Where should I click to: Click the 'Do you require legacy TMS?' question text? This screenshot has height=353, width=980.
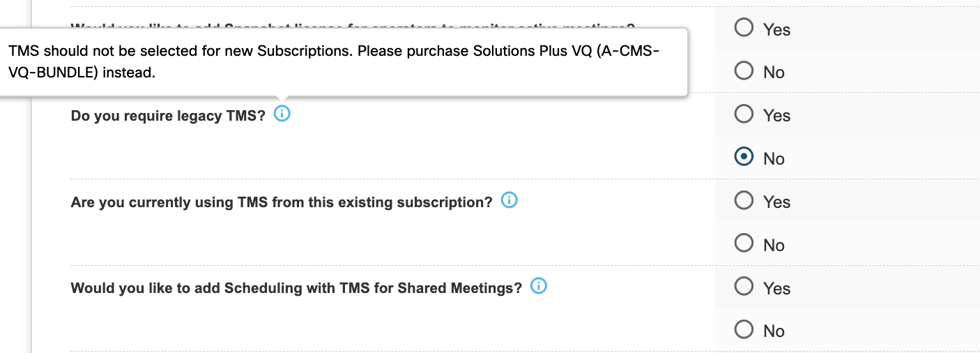168,116
